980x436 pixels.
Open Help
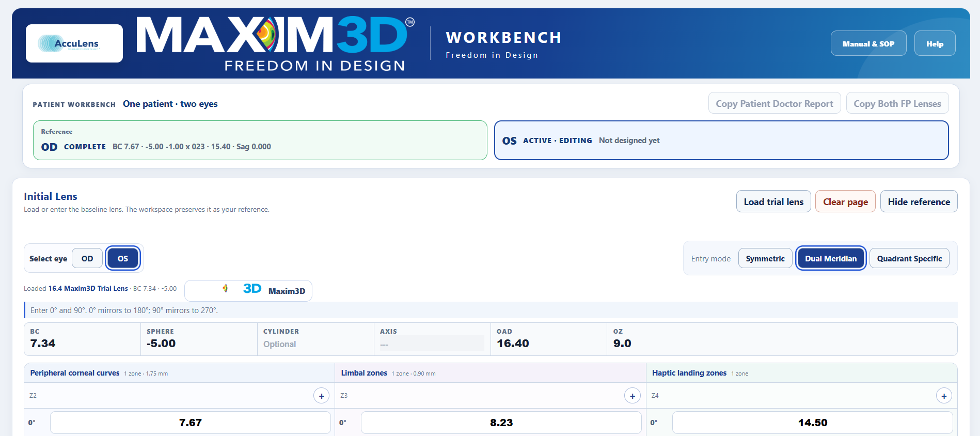pyautogui.click(x=935, y=43)
